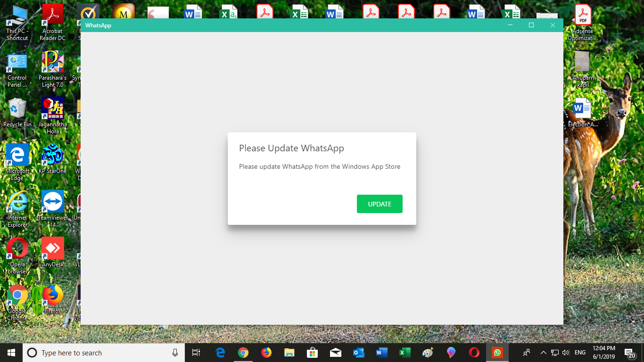Open Google Chrome desktop shortcut
Image resolution: width=644 pixels, height=362 pixels.
point(17,302)
